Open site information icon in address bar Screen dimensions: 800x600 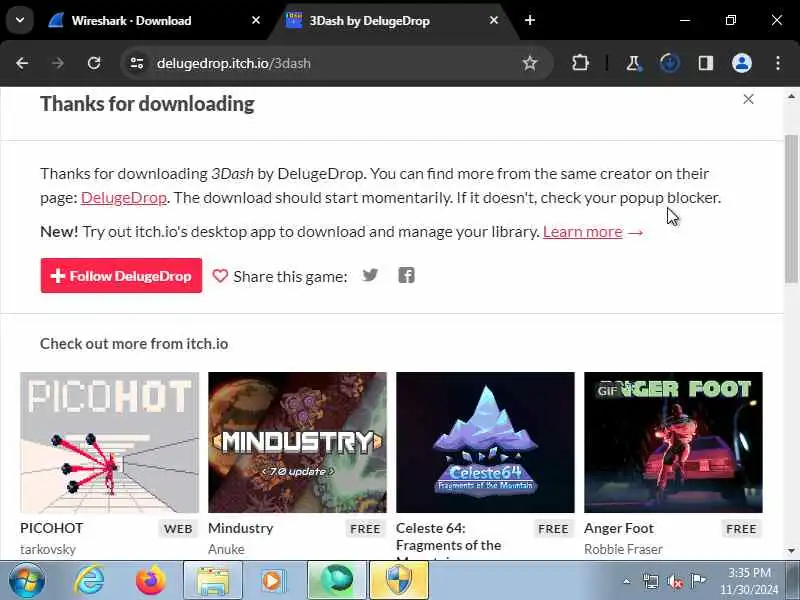[x=137, y=63]
